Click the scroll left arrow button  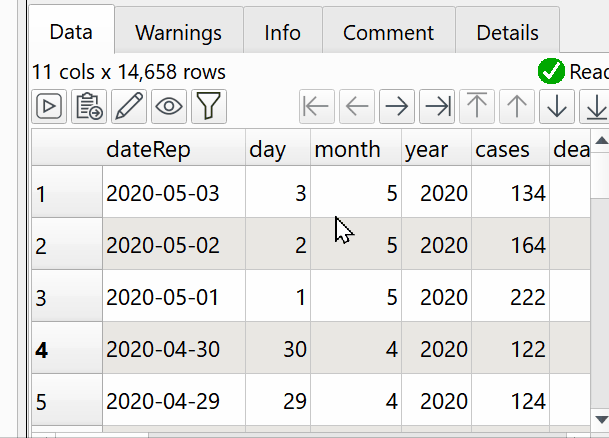pos(357,106)
